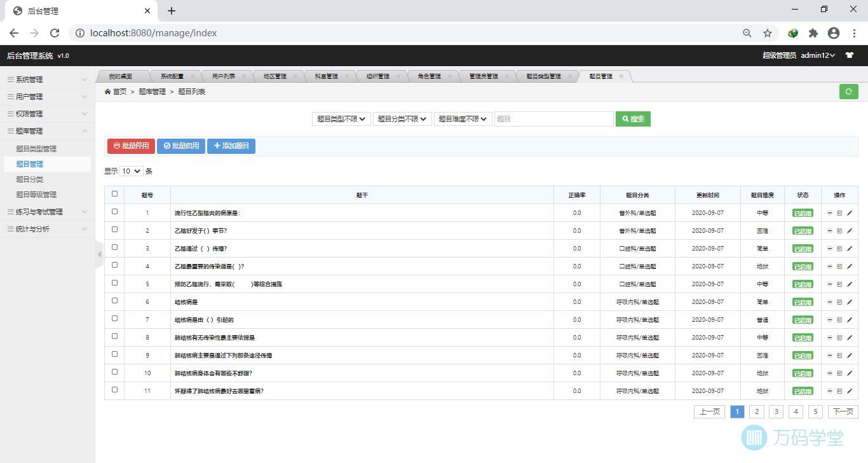Click disable minus icon for question 1

[x=830, y=213]
